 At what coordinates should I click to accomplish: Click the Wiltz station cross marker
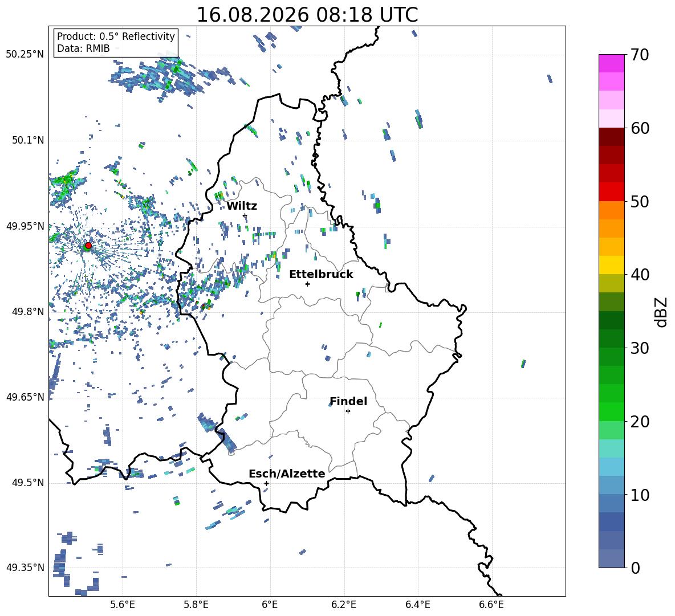[x=245, y=215]
